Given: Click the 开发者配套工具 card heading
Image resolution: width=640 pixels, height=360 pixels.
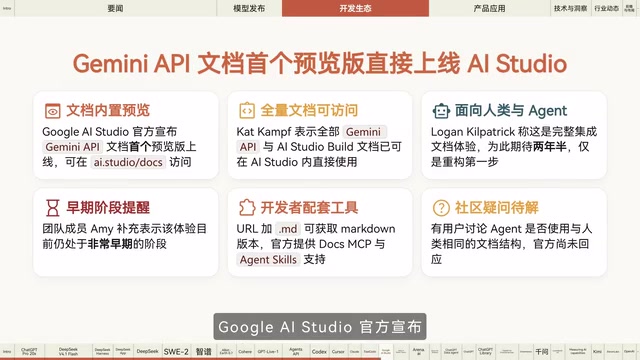Looking at the screenshot, I should click(x=309, y=208).
